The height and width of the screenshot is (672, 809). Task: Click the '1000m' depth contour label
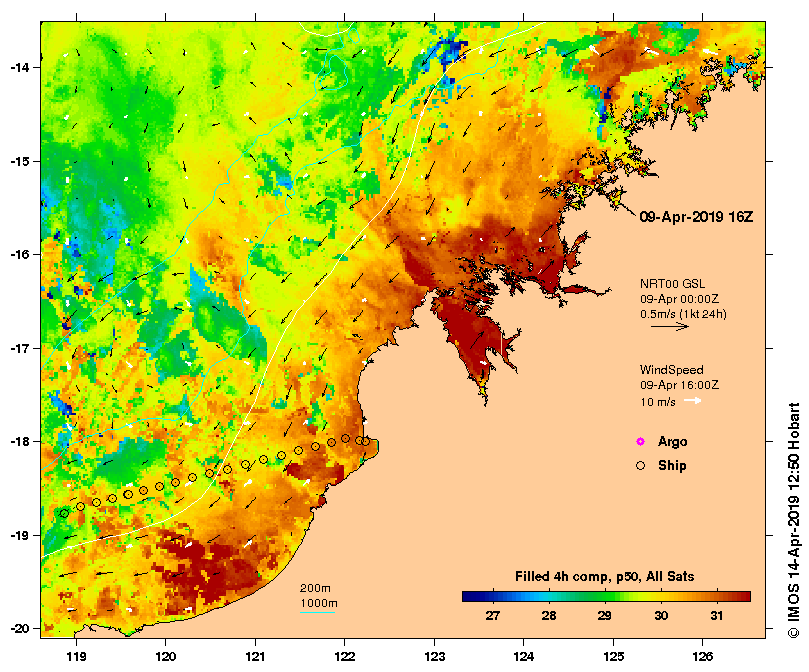pyautogui.click(x=319, y=603)
